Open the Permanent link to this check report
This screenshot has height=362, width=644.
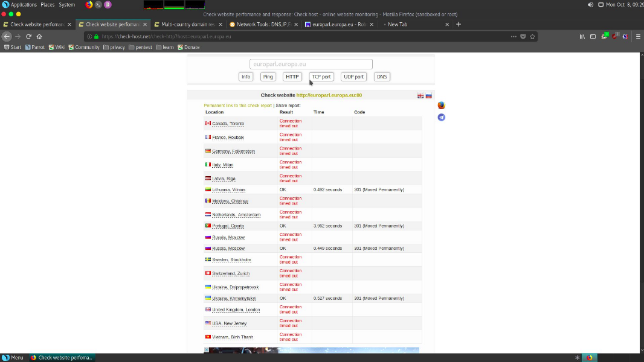(238, 106)
